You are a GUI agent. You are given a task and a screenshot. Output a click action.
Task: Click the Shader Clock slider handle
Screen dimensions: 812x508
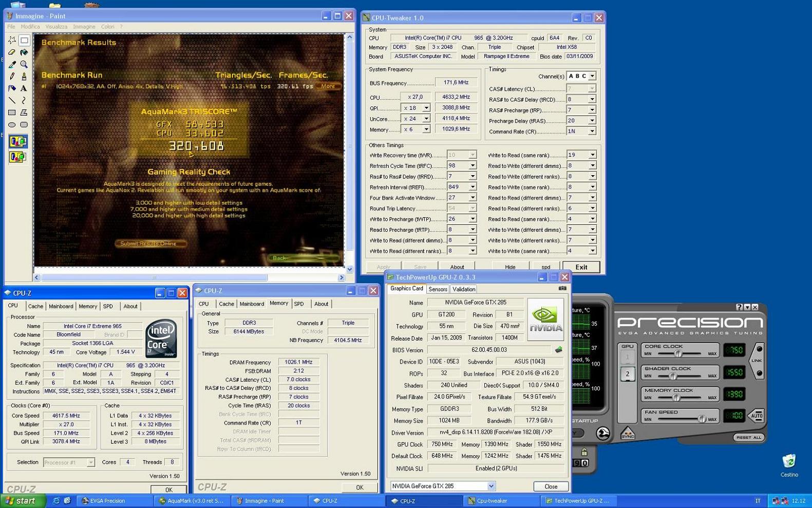(x=672, y=376)
